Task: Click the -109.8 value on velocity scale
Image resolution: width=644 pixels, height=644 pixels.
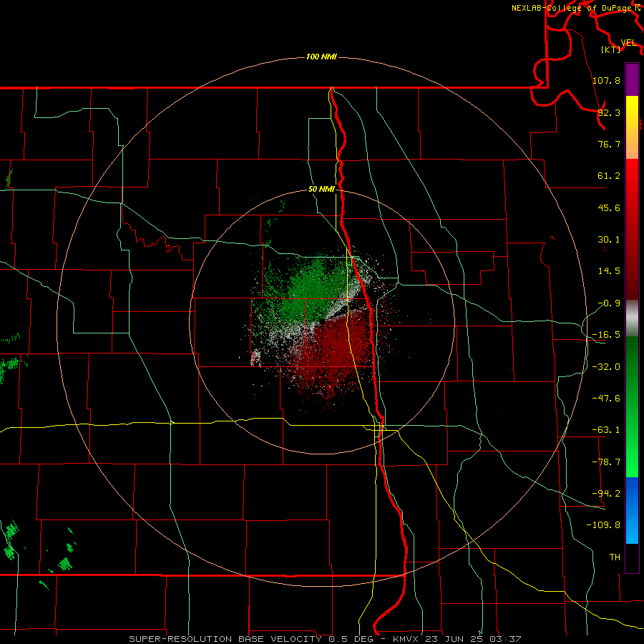Action: click(604, 525)
